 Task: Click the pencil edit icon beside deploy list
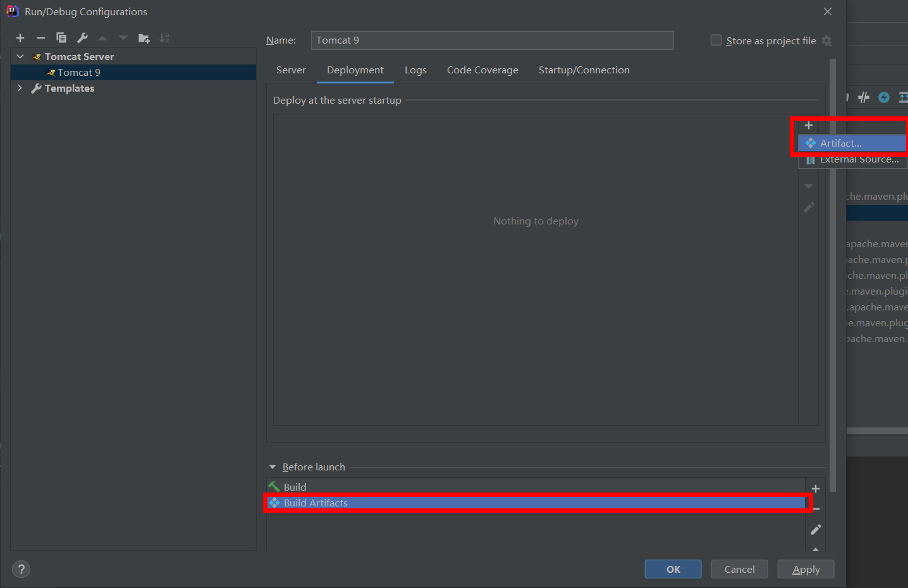point(809,207)
